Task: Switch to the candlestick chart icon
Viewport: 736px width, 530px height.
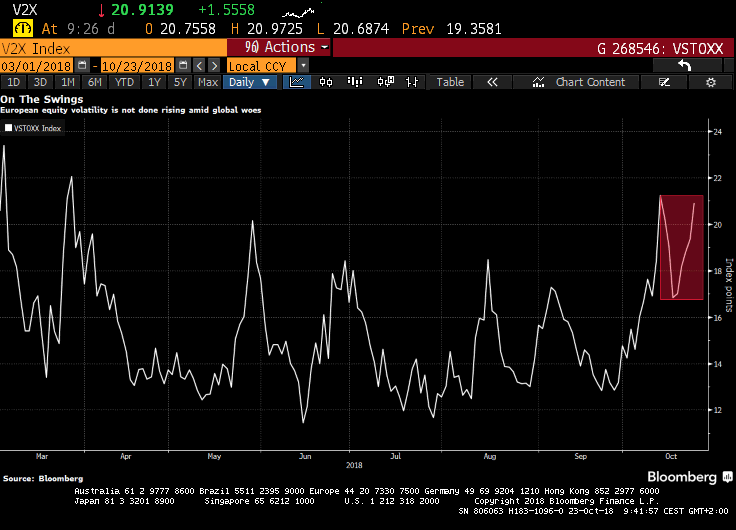Action: click(x=326, y=82)
